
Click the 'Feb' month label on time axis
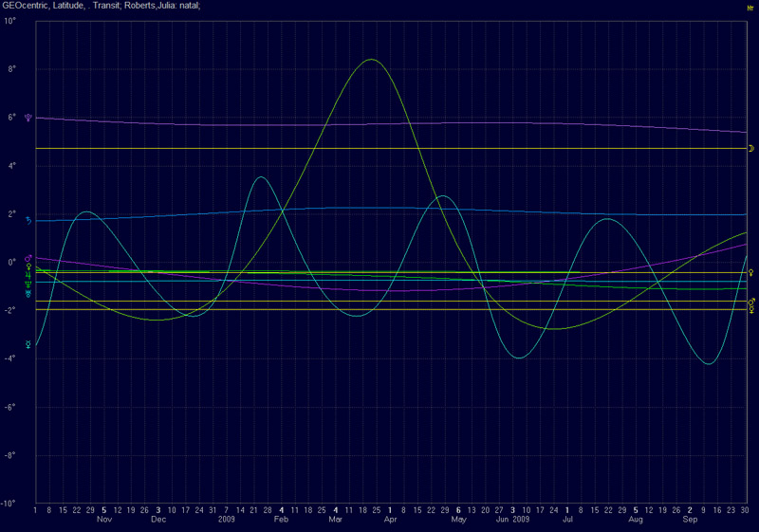click(281, 520)
